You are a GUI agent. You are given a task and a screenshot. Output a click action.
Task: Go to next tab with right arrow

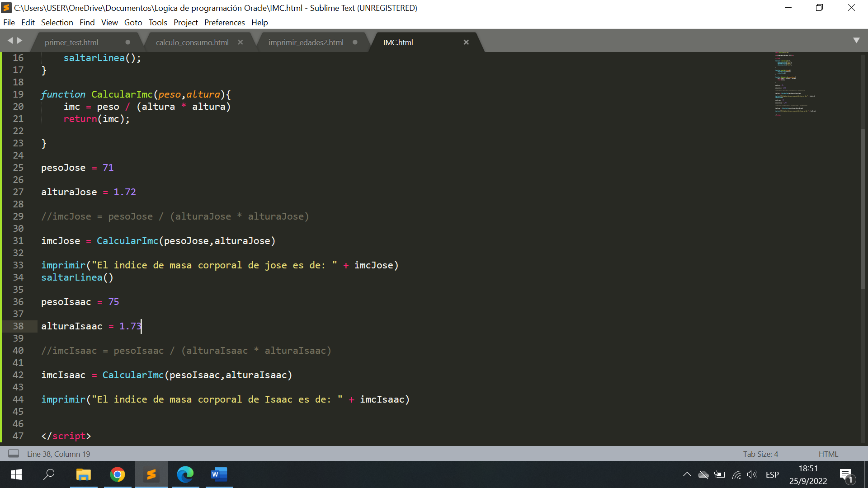point(19,41)
